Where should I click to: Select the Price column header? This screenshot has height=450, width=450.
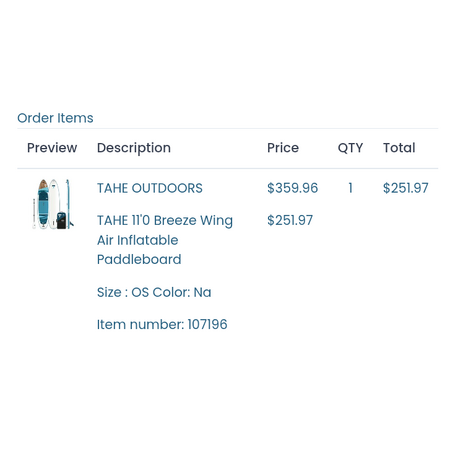[283, 148]
